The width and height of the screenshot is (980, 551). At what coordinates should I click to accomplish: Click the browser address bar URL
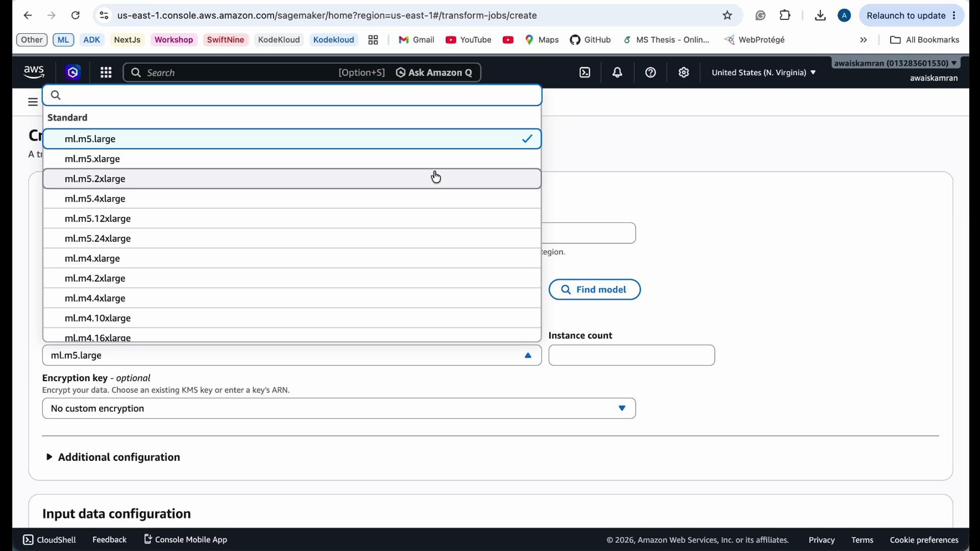click(x=327, y=16)
